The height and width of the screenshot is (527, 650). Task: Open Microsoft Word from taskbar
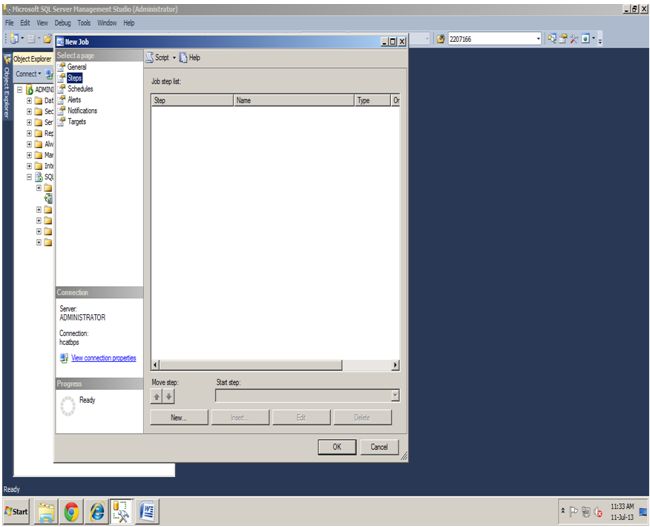(x=147, y=512)
